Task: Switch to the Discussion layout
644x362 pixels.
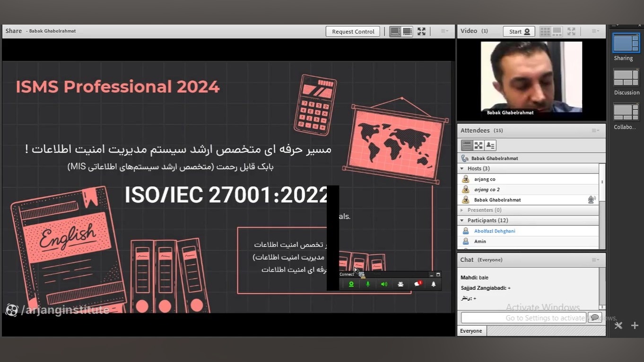Action: tap(626, 78)
